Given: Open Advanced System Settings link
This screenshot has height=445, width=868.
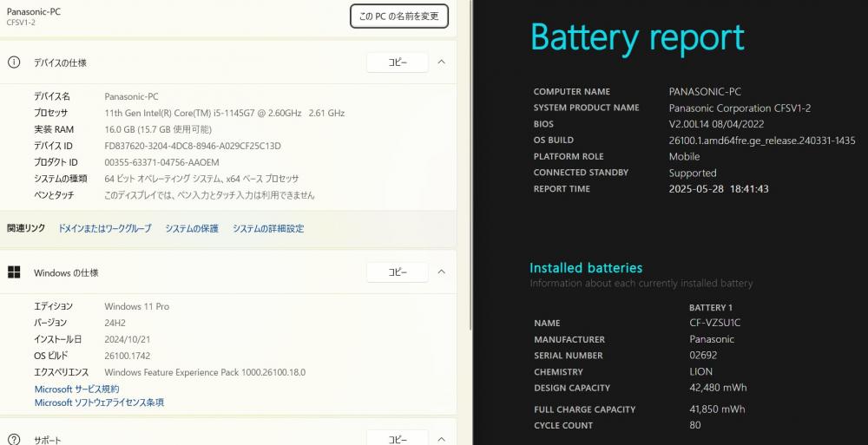Looking at the screenshot, I should 268,228.
